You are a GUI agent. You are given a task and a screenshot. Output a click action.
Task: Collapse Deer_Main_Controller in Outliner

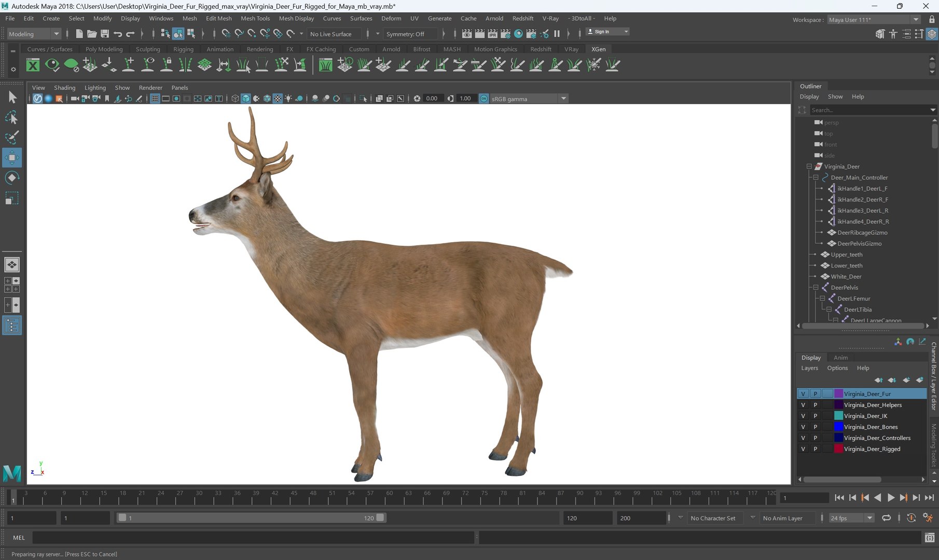pos(816,177)
